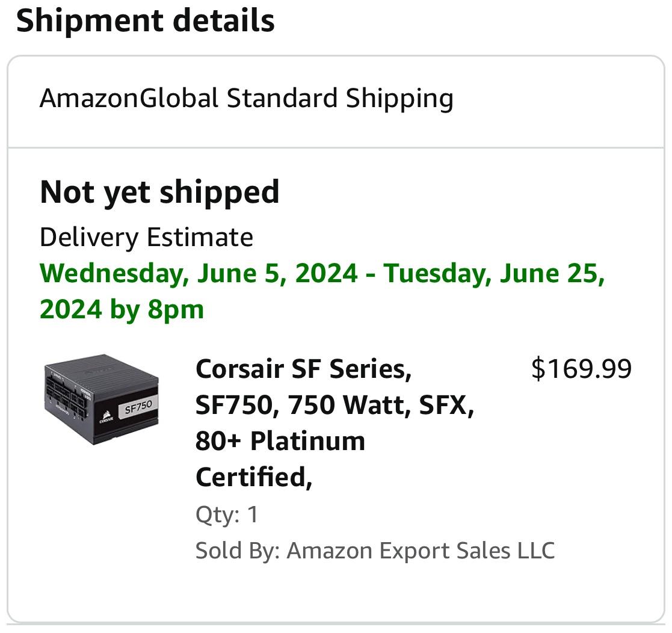
Task: Select the $169.99 item price
Action: pyautogui.click(x=581, y=368)
